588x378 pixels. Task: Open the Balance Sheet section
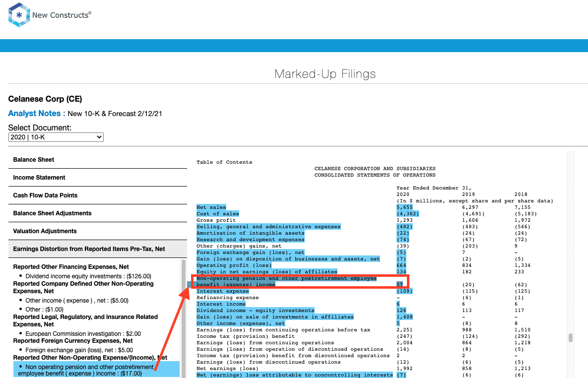pos(97,160)
